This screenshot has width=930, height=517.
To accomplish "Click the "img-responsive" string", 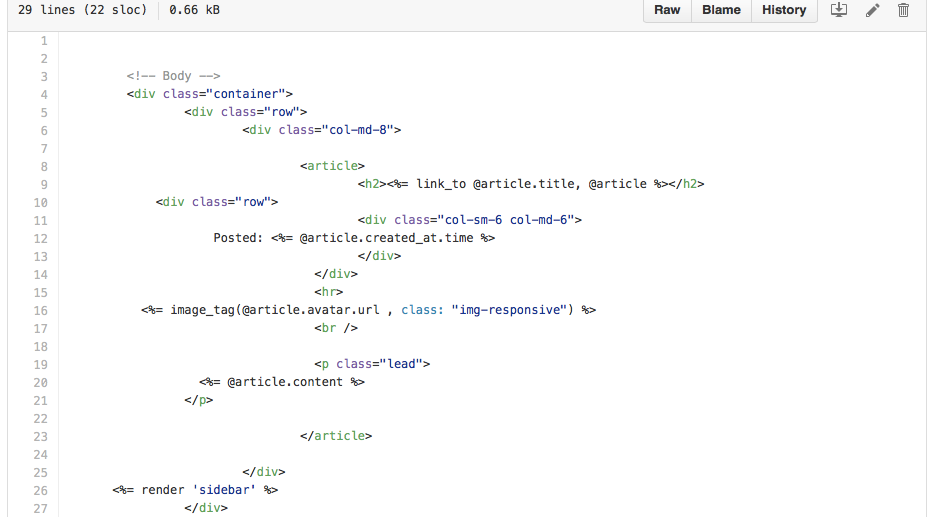I will pyautogui.click(x=509, y=309).
